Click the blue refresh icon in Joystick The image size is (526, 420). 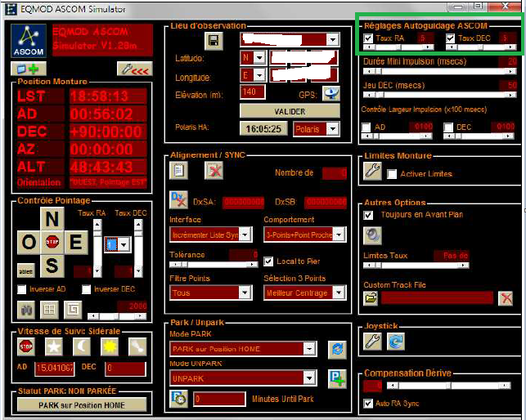[396, 342]
